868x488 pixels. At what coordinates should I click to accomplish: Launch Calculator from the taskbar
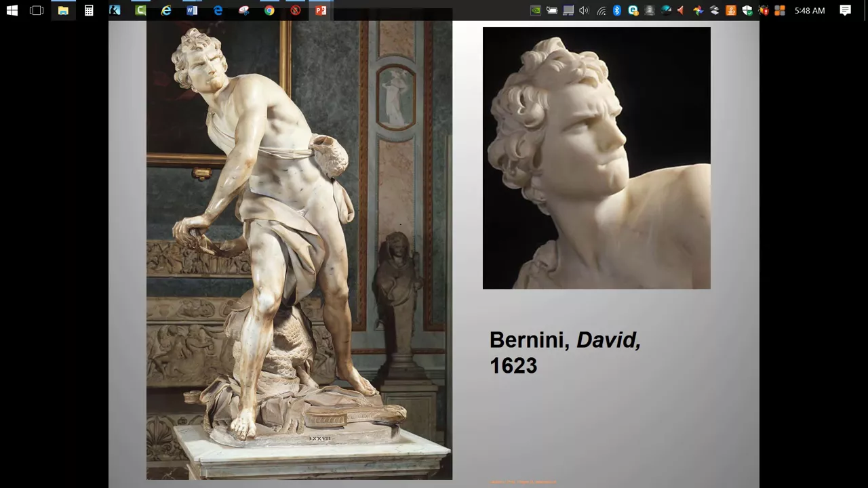tap(89, 10)
